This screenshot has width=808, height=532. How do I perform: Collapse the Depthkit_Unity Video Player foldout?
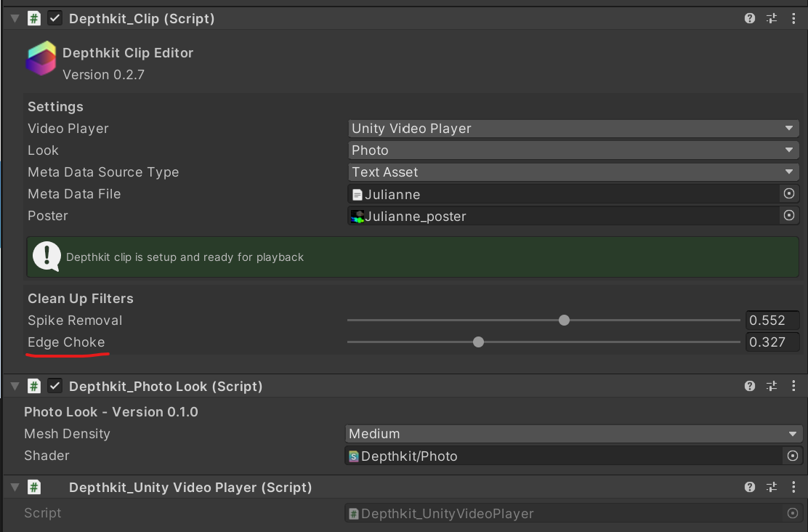tap(15, 488)
